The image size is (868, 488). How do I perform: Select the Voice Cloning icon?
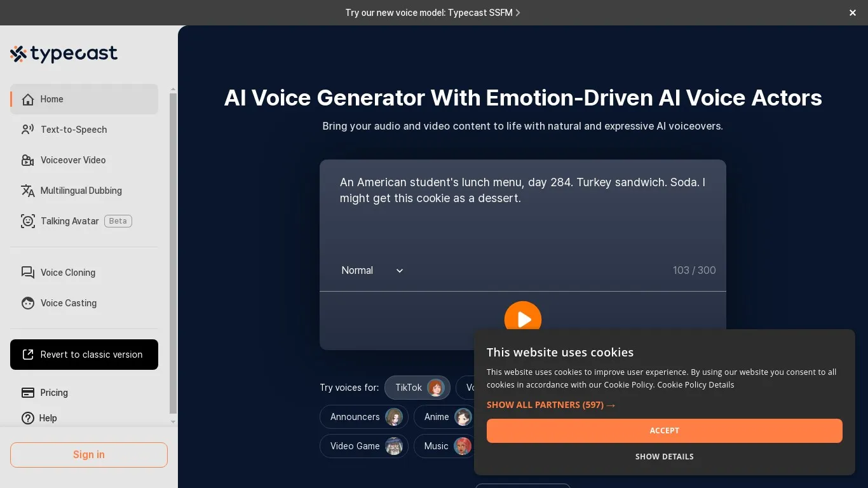pos(28,272)
